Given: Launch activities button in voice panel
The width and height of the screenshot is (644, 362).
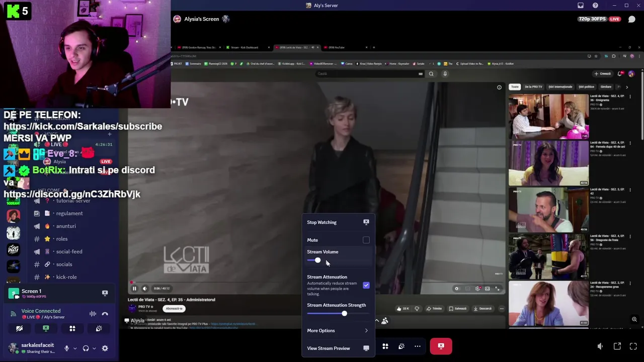Looking at the screenshot, I should [72, 328].
